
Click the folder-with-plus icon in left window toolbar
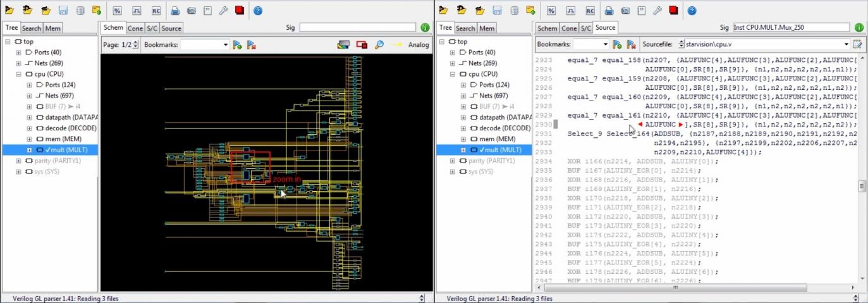pos(97,10)
